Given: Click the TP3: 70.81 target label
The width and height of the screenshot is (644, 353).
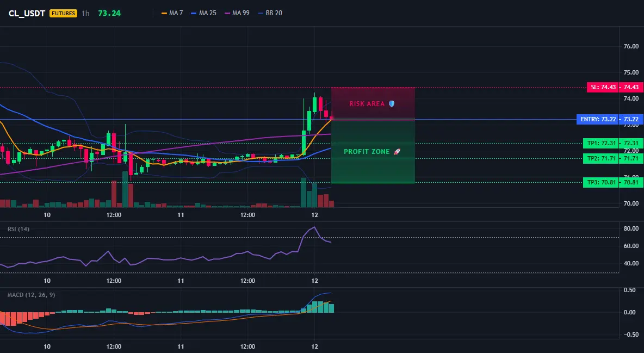Looking at the screenshot, I should click(x=601, y=182).
